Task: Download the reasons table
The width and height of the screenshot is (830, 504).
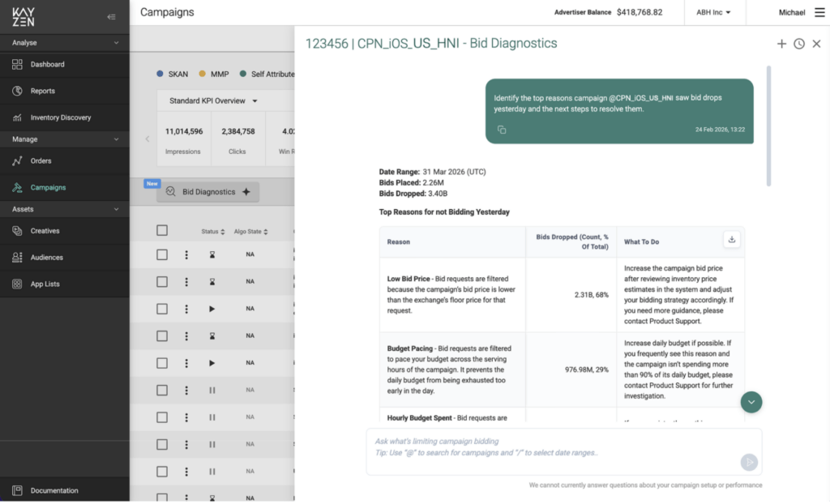Action: pos(732,239)
